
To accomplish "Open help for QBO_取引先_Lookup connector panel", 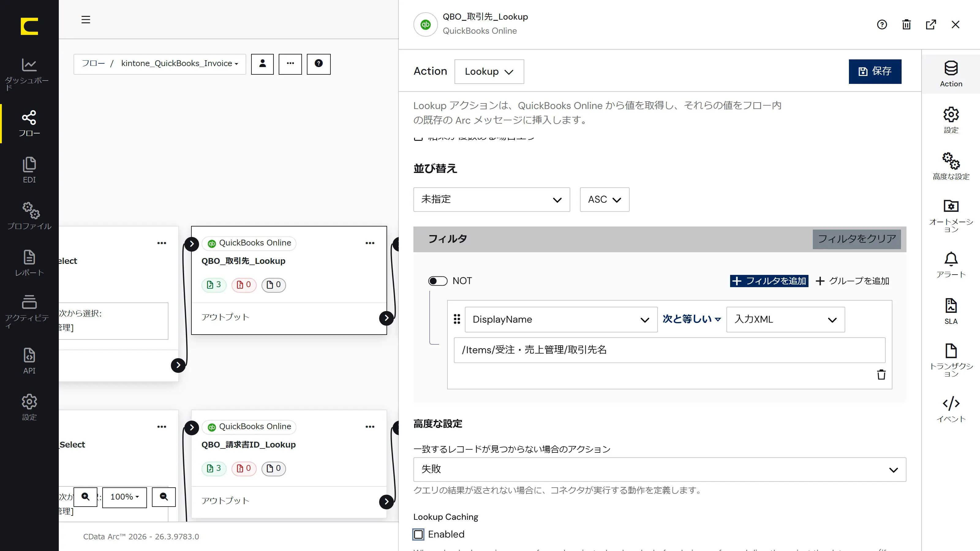I will pyautogui.click(x=882, y=25).
